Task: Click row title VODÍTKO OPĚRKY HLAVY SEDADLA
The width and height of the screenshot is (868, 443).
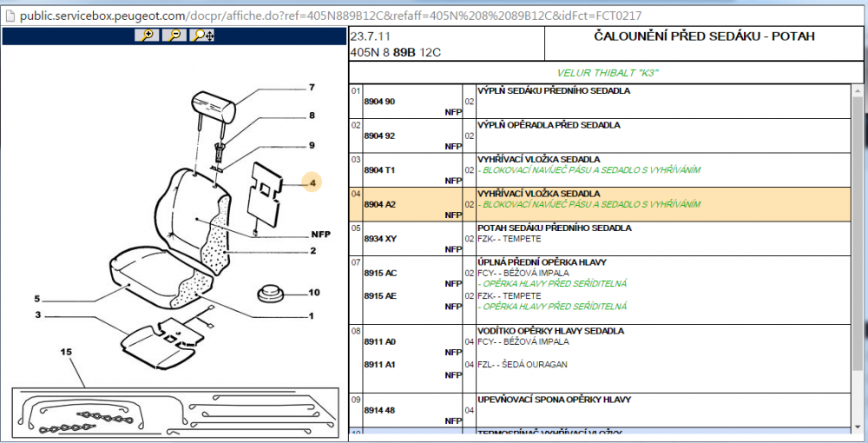Action: click(x=551, y=331)
